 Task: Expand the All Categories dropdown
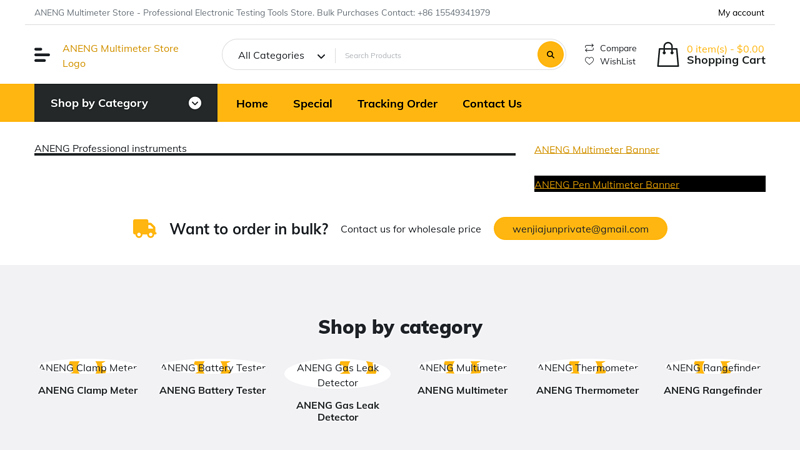coord(280,55)
